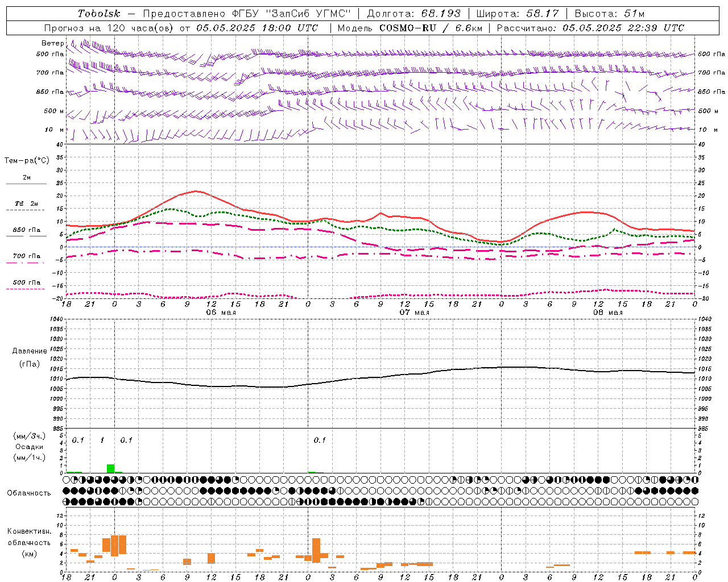The width and height of the screenshot is (728, 582).
Task: Click the 1040 top value on left pressure axis
Action: click(x=56, y=319)
